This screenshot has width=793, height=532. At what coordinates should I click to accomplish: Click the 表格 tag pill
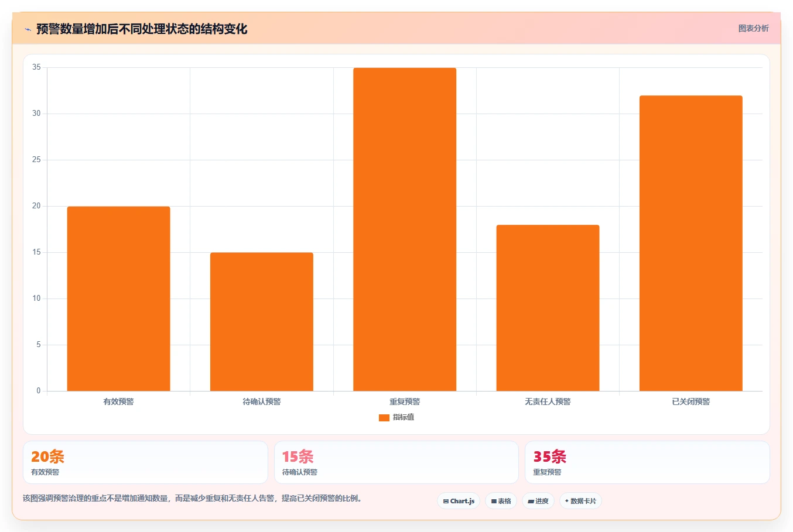point(501,501)
